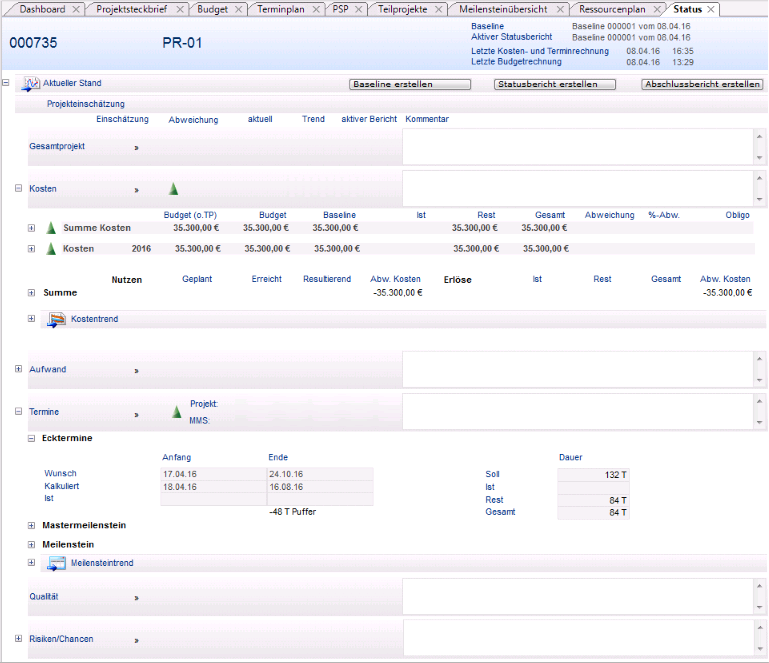Screen dimensions: 769x663
Task: Expand the Summe Kosten row
Action: tap(31, 228)
